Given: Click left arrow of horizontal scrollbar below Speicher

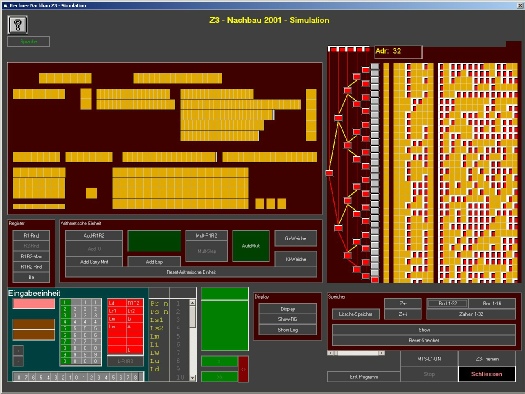Looking at the screenshot, I should (330, 353).
